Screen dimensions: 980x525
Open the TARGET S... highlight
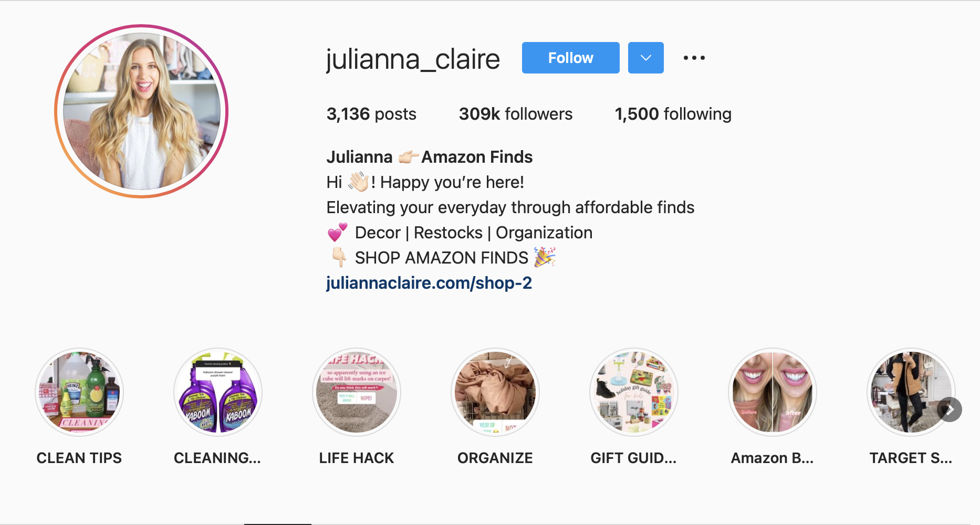pyautogui.click(x=911, y=392)
